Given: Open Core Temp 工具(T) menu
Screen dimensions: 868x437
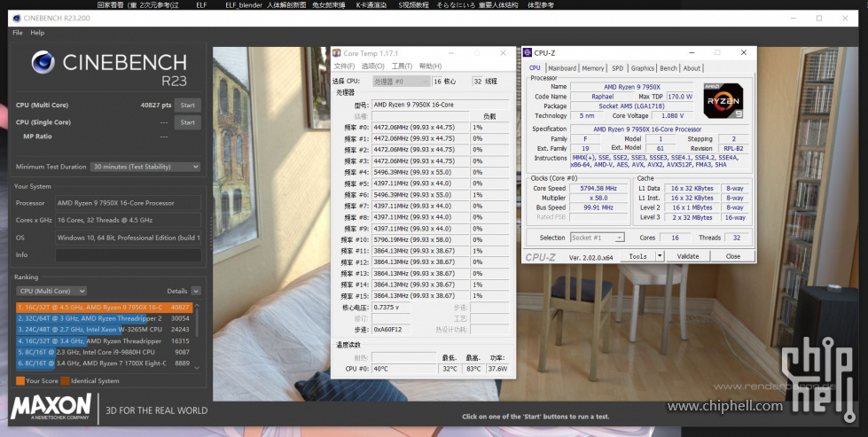Looking at the screenshot, I should coord(402,66).
